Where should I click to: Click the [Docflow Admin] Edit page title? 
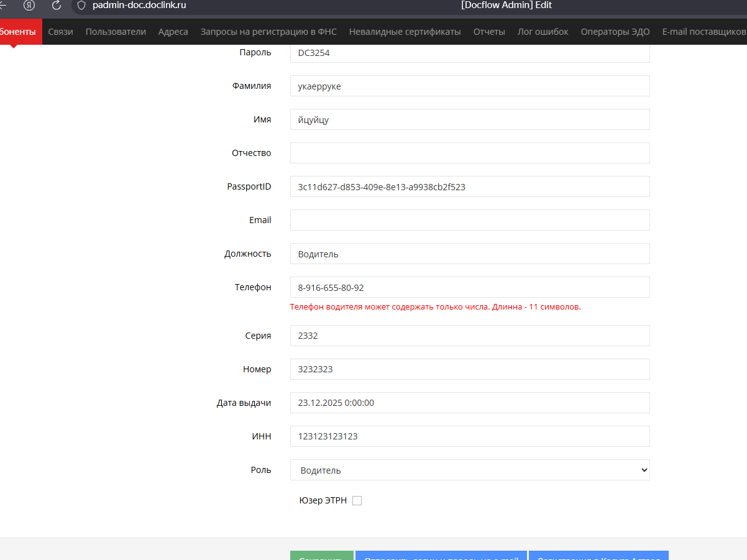coord(506,5)
